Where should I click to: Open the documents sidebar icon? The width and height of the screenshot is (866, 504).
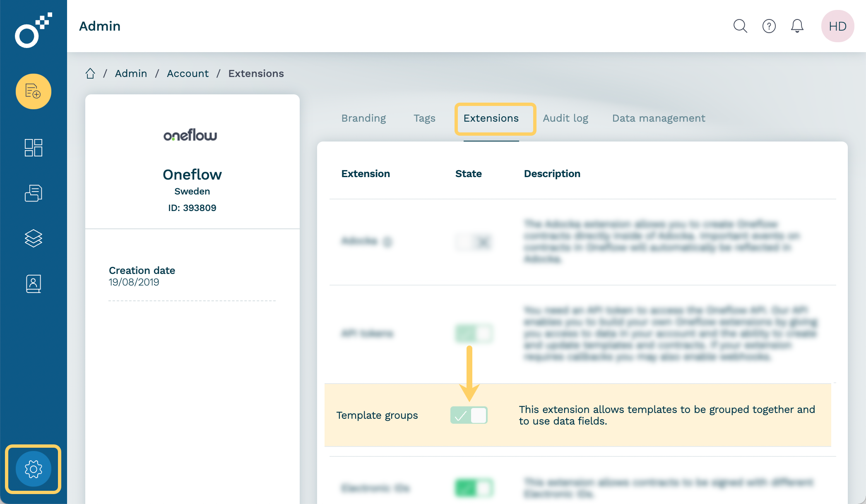pyautogui.click(x=34, y=193)
